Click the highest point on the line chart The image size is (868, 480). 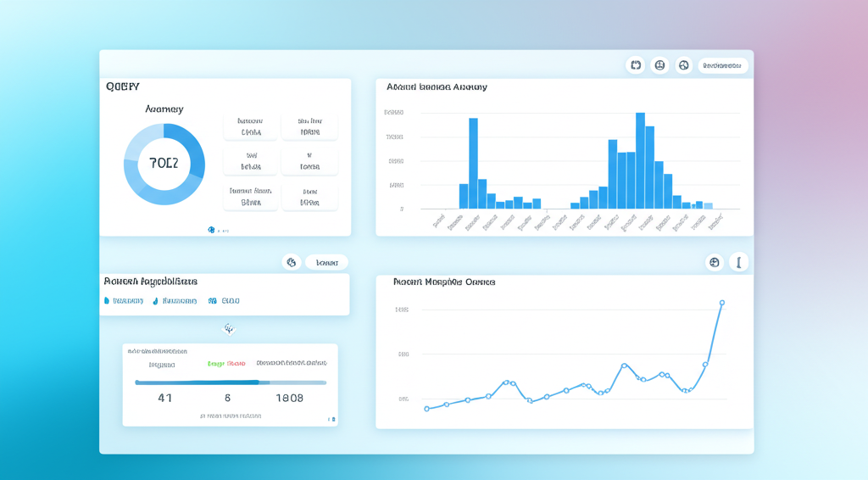(x=722, y=302)
